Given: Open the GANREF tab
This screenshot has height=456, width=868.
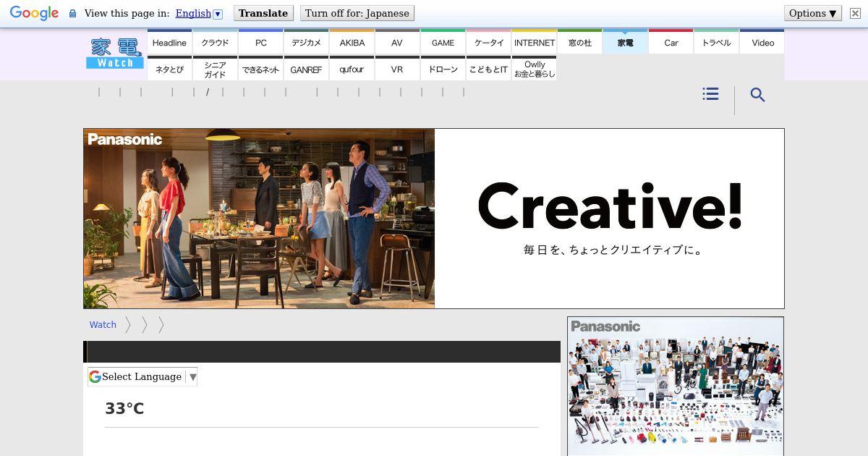Looking at the screenshot, I should [x=306, y=69].
